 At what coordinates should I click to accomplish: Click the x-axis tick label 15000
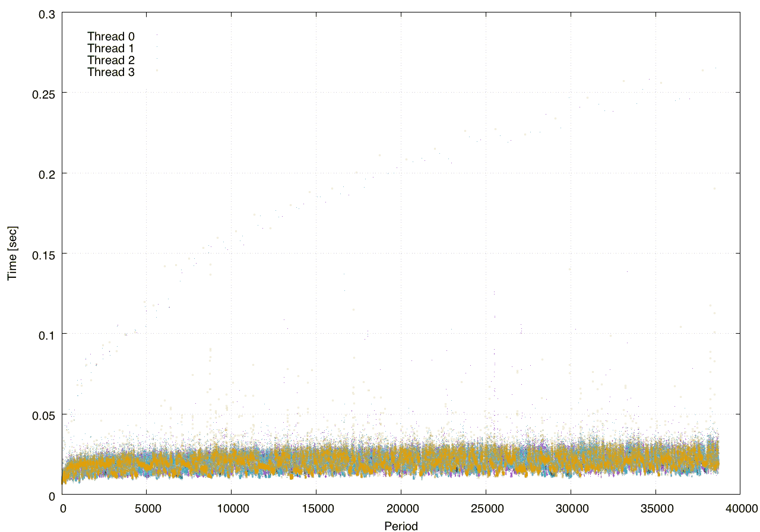coord(316,509)
